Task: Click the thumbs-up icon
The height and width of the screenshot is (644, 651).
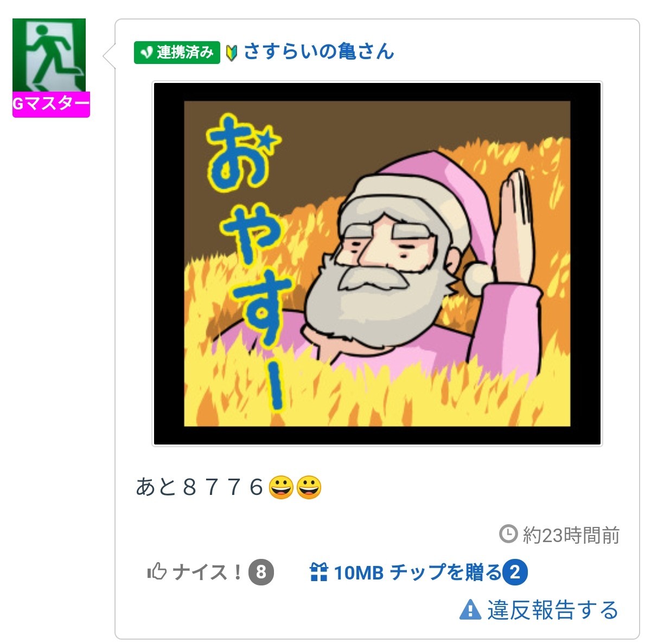Action: pos(157,571)
